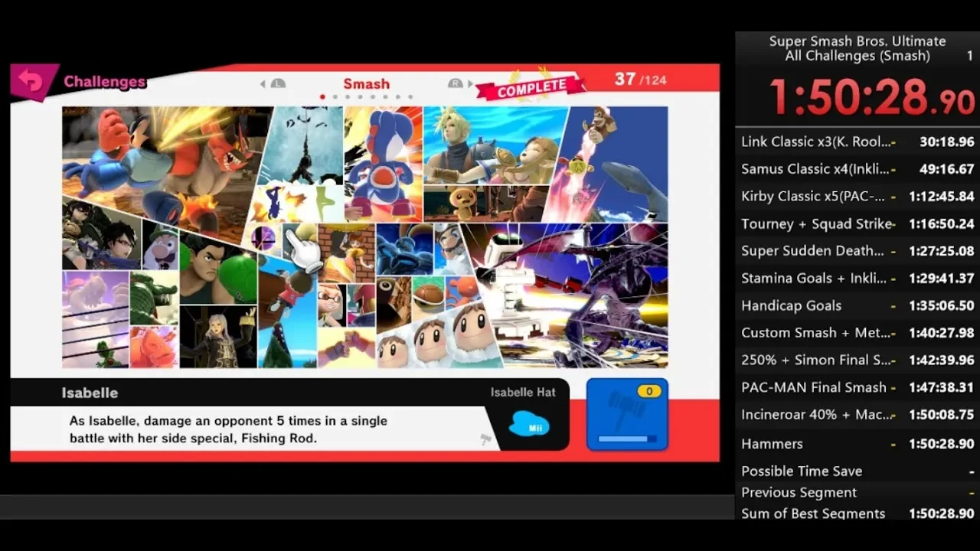
Task: Click the Hammers split row
Action: 857,443
